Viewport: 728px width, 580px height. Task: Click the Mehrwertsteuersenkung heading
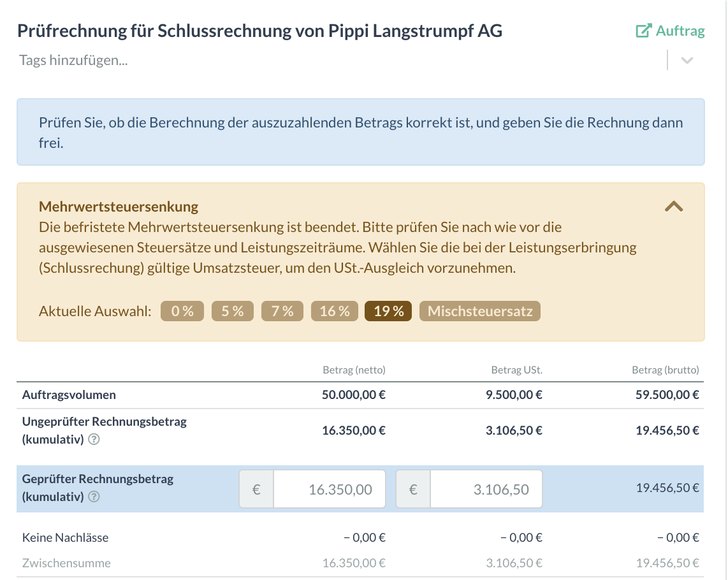[119, 207]
